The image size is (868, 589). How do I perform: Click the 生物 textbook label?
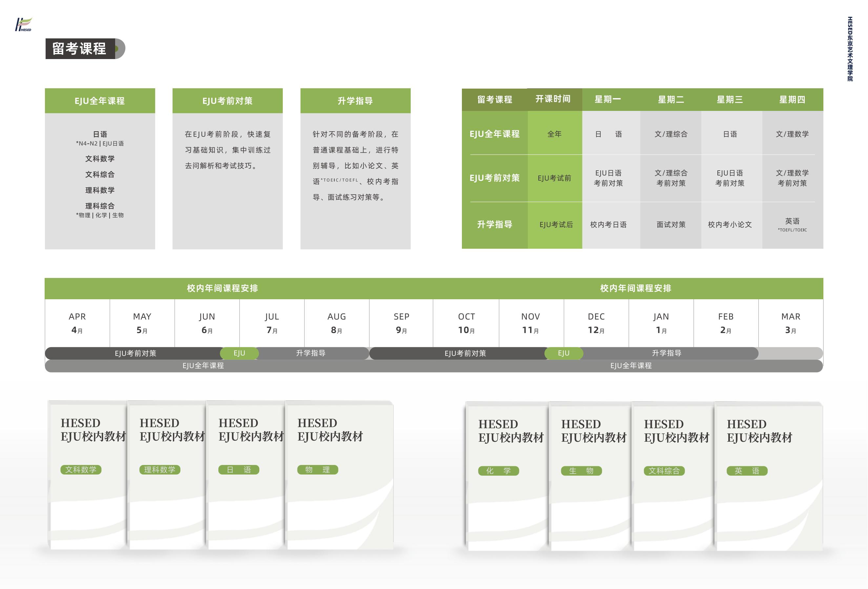pos(581,471)
